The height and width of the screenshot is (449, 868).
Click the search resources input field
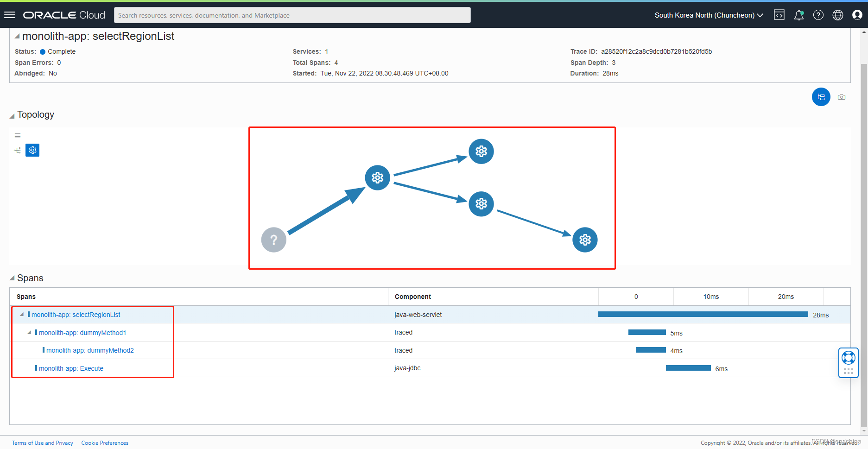pyautogui.click(x=292, y=15)
